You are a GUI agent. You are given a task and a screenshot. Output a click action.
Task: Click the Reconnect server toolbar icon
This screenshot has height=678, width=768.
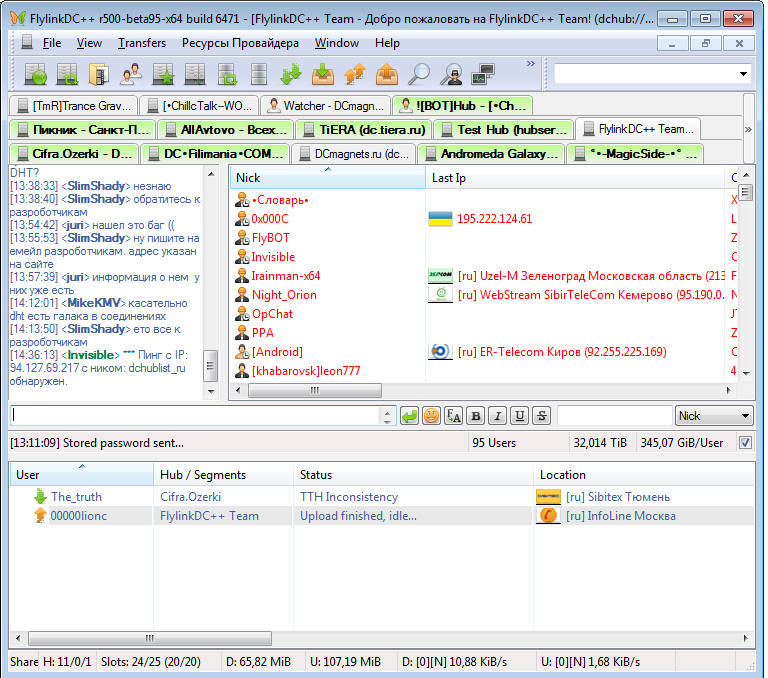pos(67,74)
